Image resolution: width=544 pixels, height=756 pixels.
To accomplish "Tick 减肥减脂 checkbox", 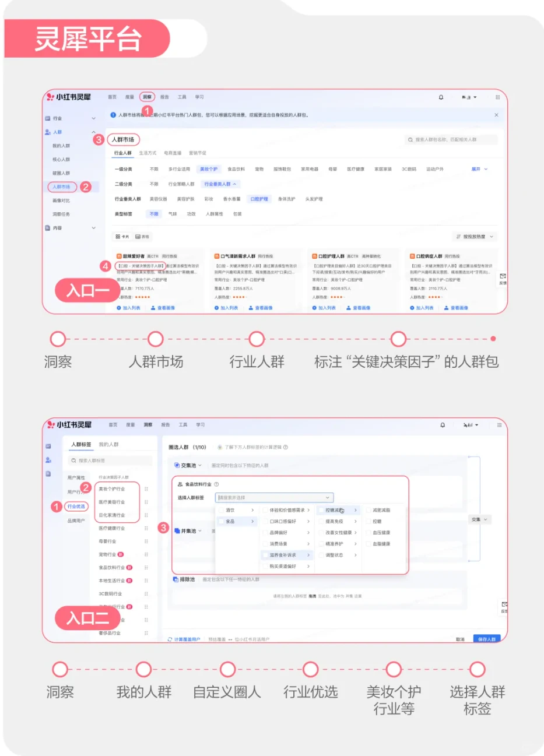I will point(368,510).
